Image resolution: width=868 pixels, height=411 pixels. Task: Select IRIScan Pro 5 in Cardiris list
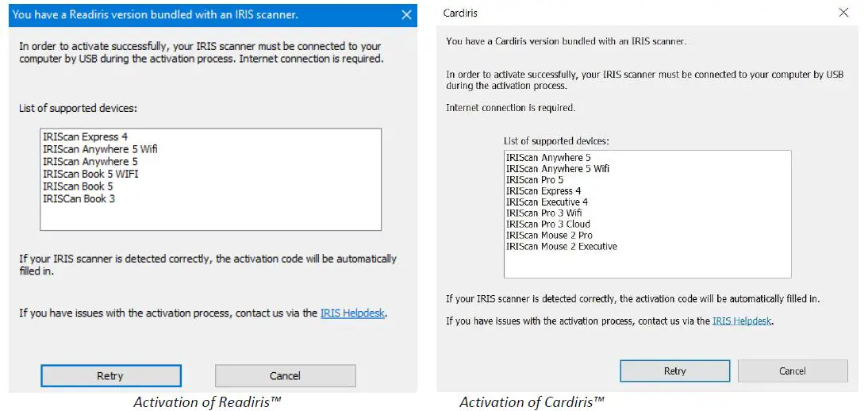click(x=535, y=180)
